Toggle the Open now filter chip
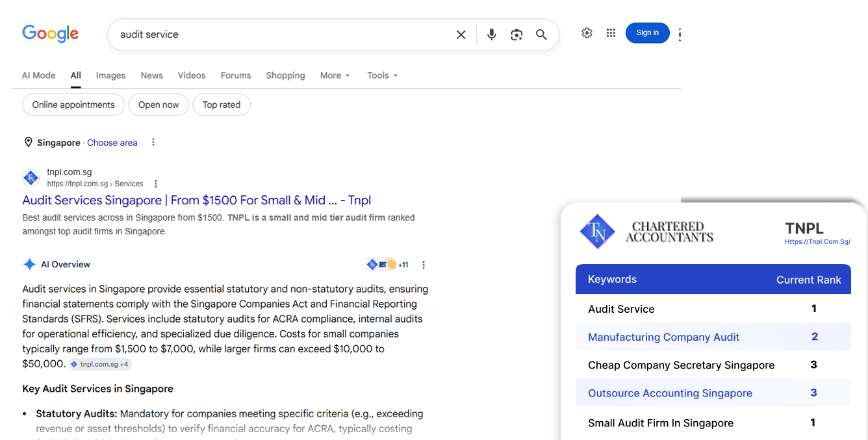Image resolution: width=868 pixels, height=440 pixels. pyautogui.click(x=159, y=104)
